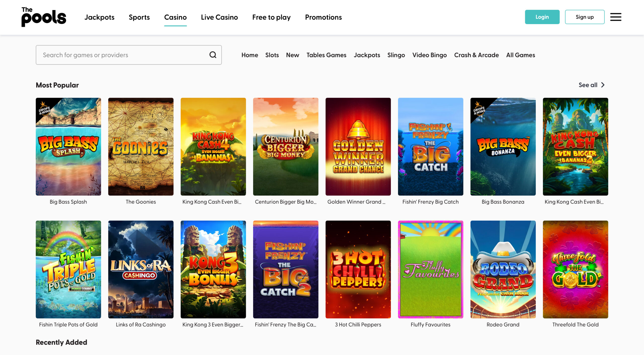Select the New games category
Screen dimensions: 644x355
(x=292, y=55)
